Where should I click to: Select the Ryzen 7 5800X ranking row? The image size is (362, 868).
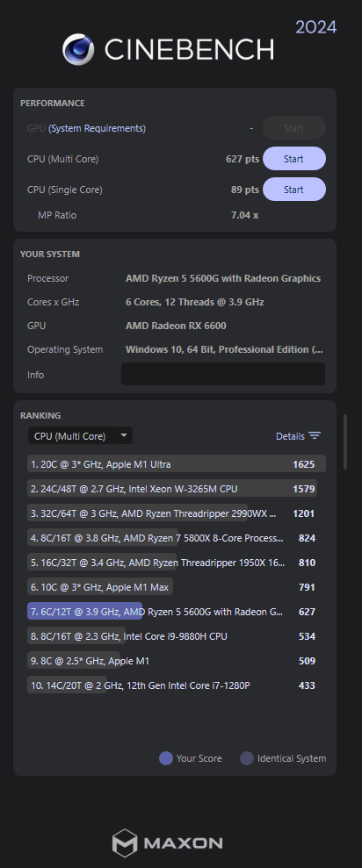pos(177,537)
